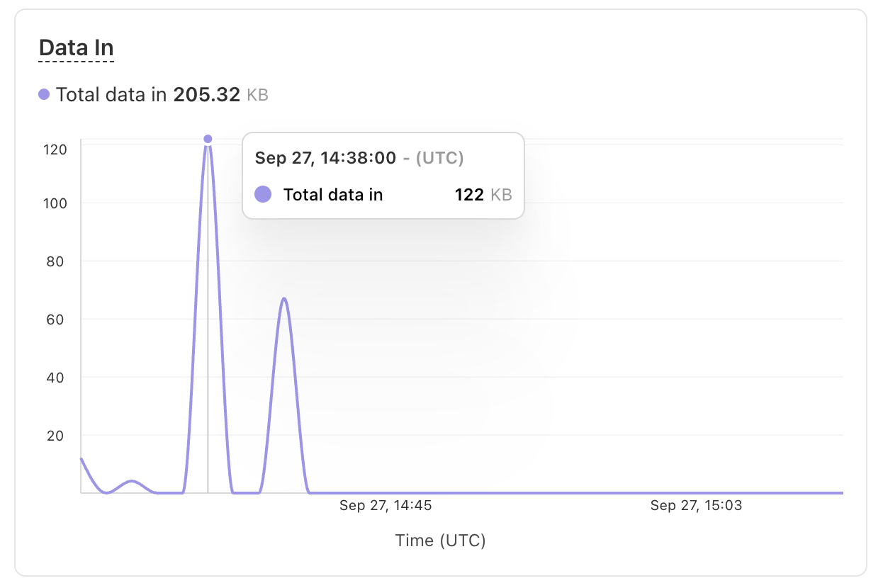This screenshot has height=588, width=883.
Task: Click the Sep 27, 14:45 axis label
Action: (x=386, y=505)
